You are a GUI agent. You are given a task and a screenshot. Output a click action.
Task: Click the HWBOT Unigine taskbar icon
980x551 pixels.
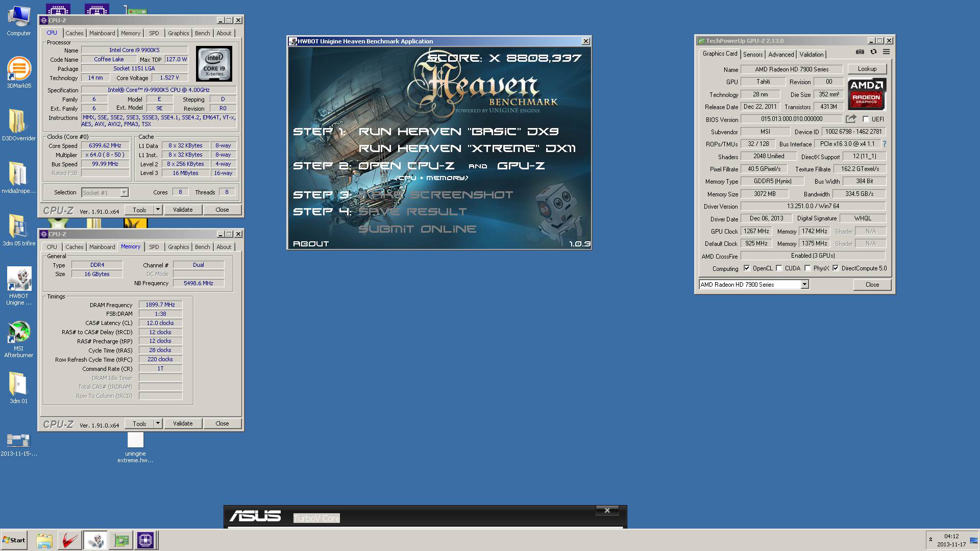95,540
